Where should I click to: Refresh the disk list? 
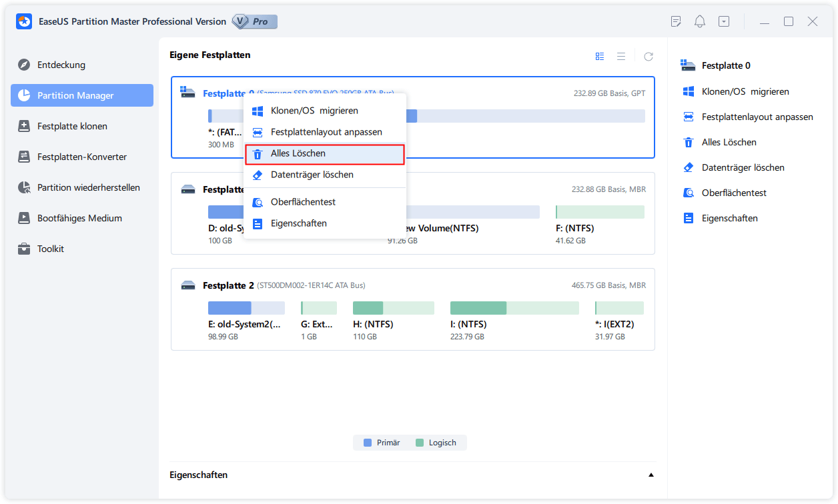coord(649,57)
